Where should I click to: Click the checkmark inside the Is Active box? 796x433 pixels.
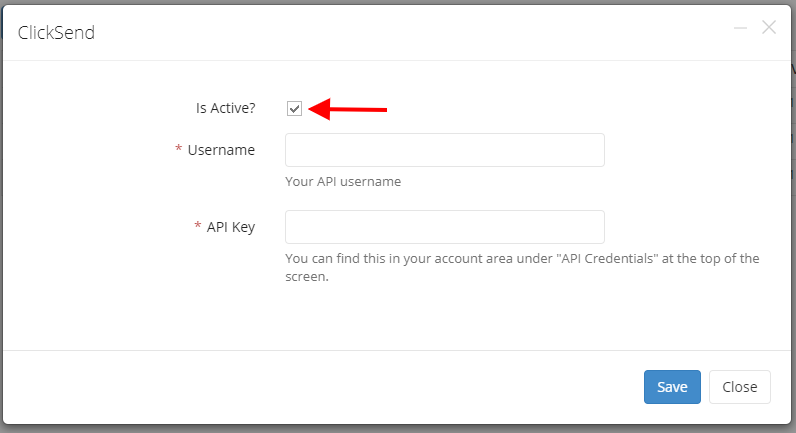(294, 108)
